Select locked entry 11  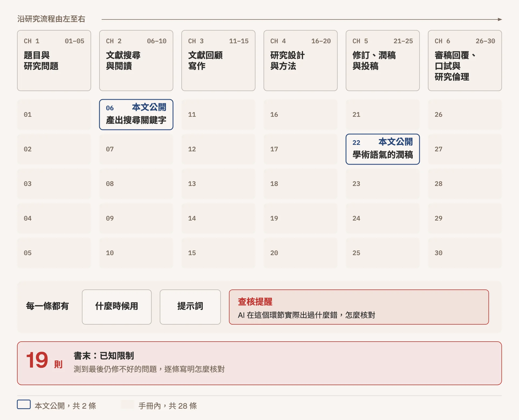pyautogui.click(x=218, y=115)
